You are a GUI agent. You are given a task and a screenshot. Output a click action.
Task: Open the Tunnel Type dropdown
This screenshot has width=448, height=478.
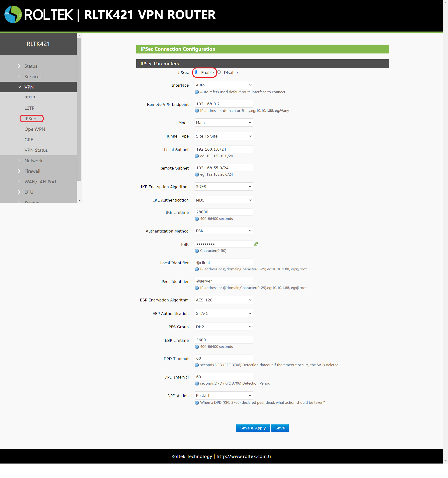(x=223, y=136)
